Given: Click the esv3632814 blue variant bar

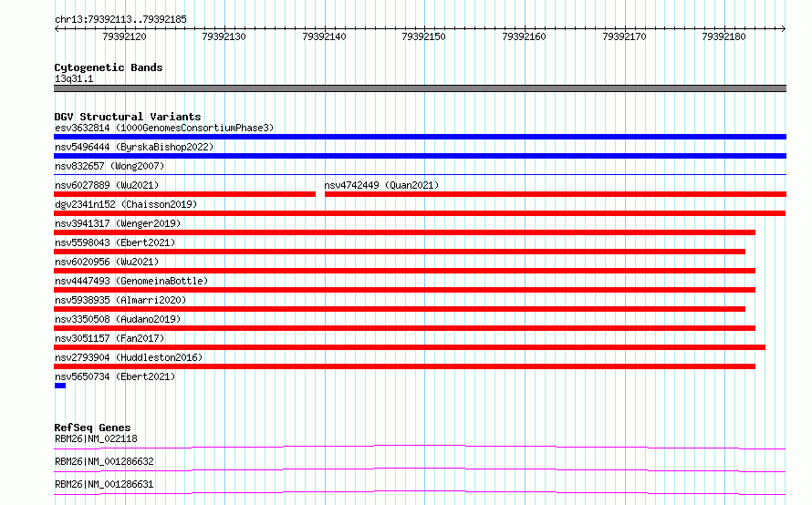Looking at the screenshot, I should point(420,137).
